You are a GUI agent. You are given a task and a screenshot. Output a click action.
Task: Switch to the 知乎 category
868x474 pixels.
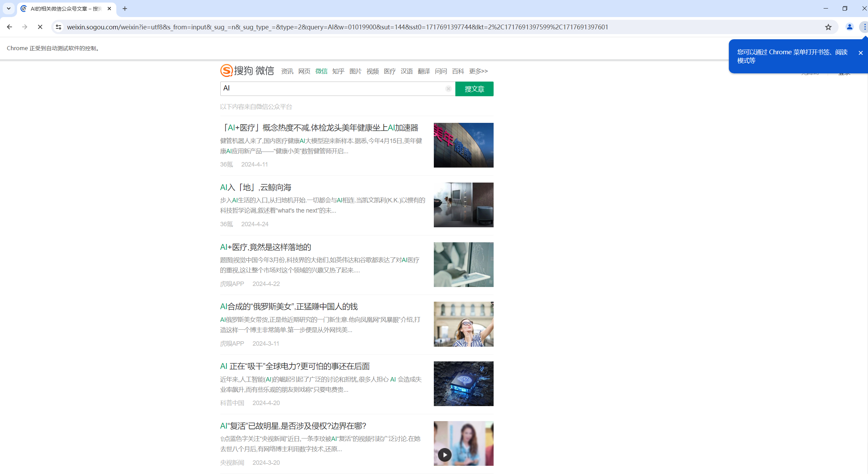[x=338, y=71]
